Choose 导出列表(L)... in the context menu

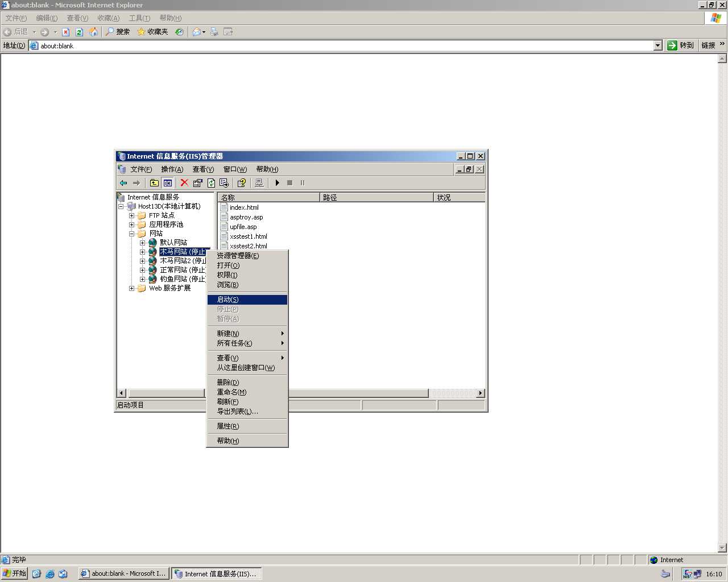(x=247, y=411)
